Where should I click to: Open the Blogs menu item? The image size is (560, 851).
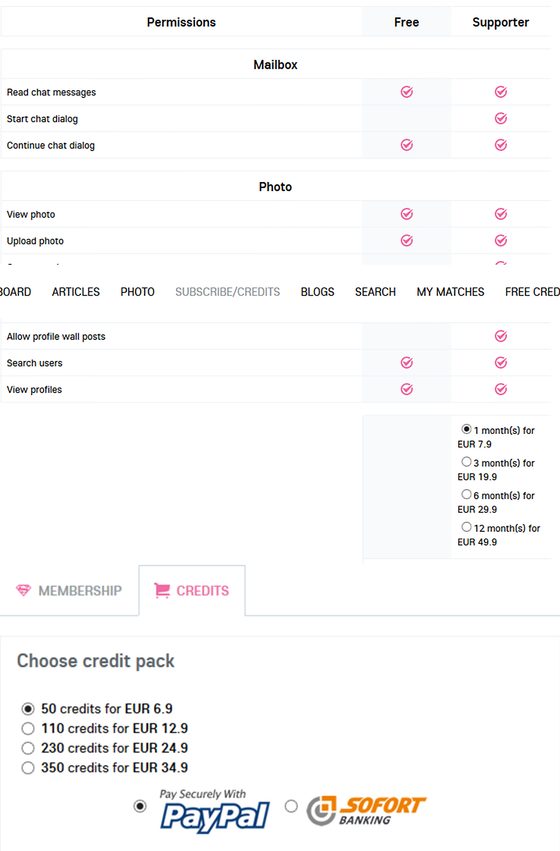tap(317, 292)
